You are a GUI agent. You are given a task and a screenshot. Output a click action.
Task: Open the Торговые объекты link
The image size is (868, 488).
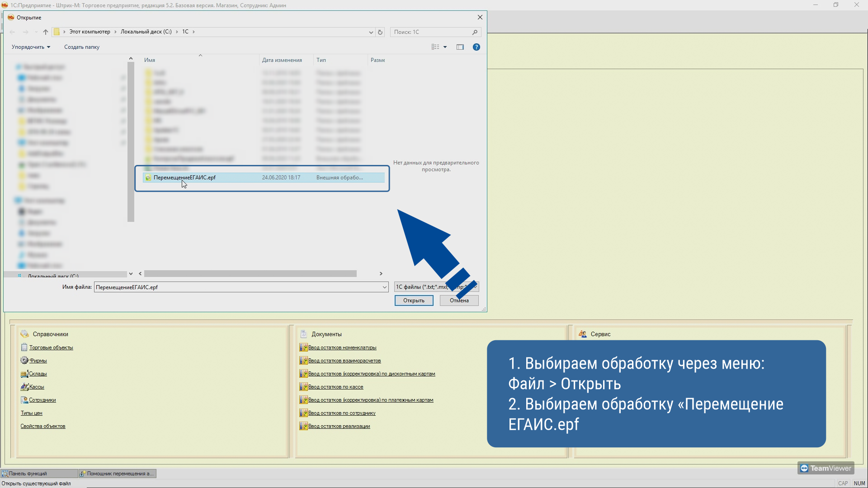click(x=51, y=348)
